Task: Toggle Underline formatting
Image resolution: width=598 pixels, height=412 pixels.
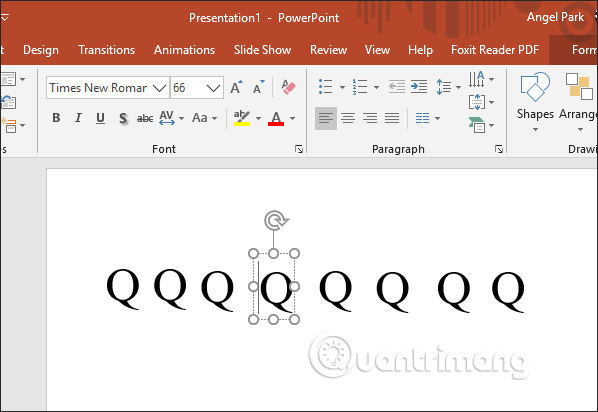Action: tap(100, 118)
